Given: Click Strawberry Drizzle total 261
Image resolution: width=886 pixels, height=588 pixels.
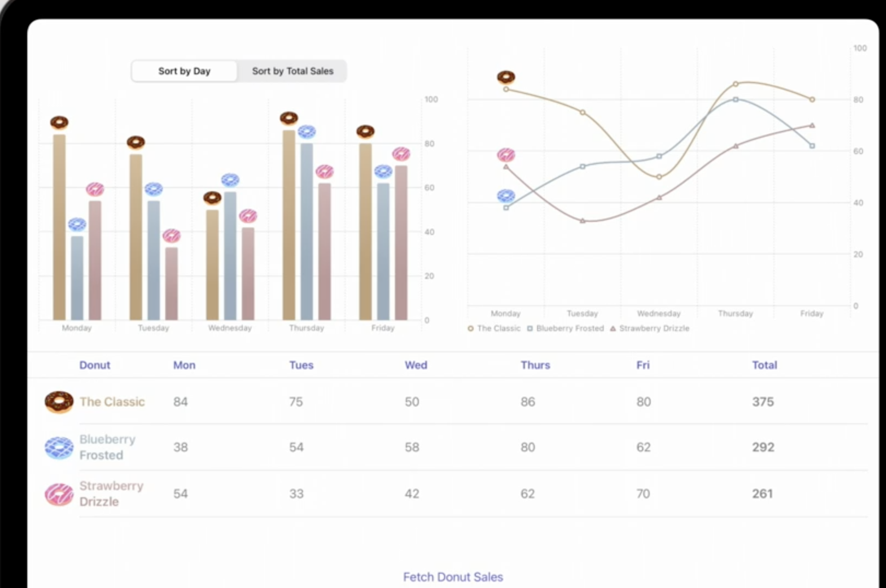Looking at the screenshot, I should pos(762,494).
